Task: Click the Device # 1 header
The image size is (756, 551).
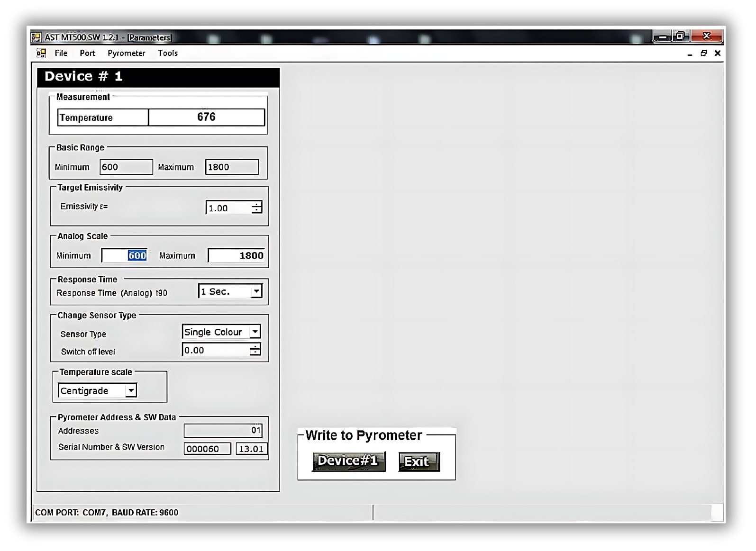Action: pos(158,77)
